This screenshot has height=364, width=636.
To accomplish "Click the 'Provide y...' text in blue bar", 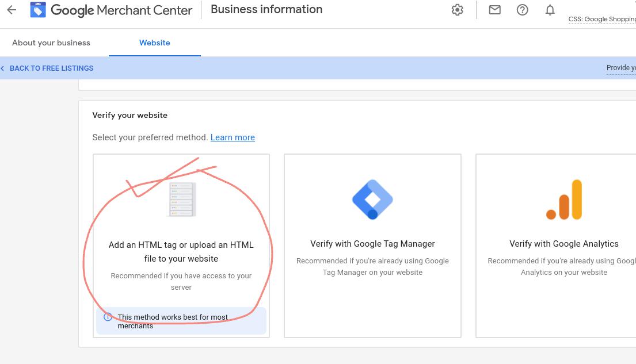I will [x=621, y=68].
